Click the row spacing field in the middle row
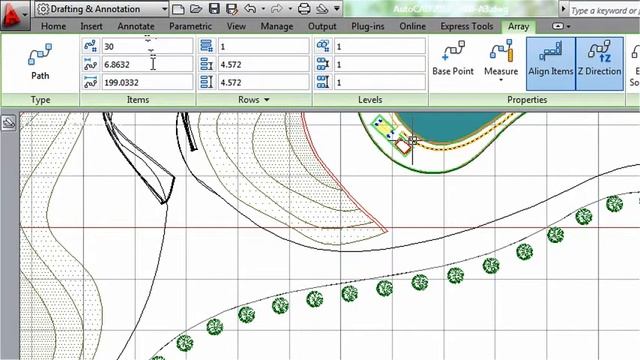 pyautogui.click(x=263, y=64)
